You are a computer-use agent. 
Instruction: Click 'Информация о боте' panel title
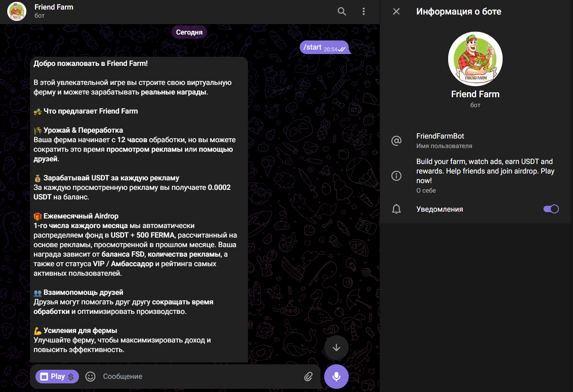[459, 12]
